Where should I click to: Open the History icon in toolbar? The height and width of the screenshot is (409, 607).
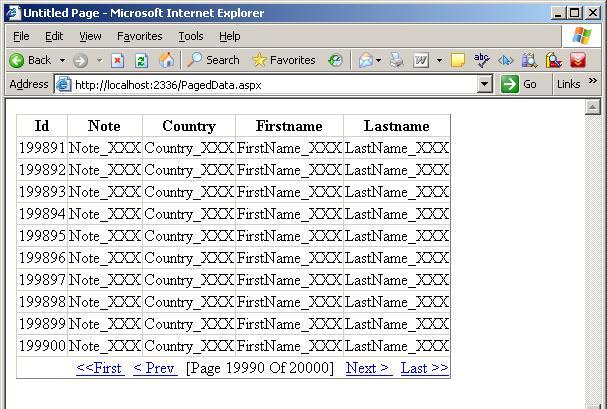335,60
